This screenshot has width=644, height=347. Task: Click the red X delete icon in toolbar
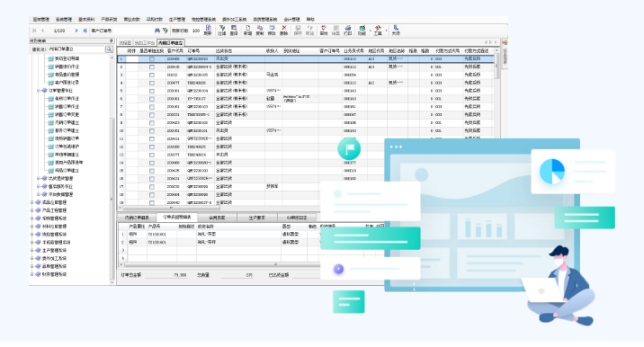click(x=283, y=29)
